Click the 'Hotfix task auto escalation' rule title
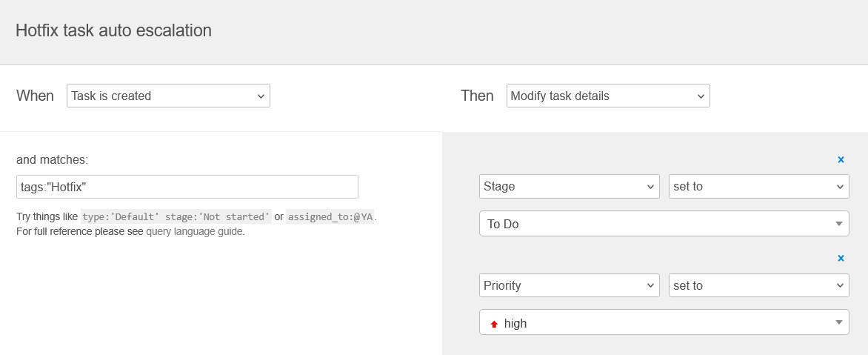The height and width of the screenshot is (355, 868). (x=113, y=30)
